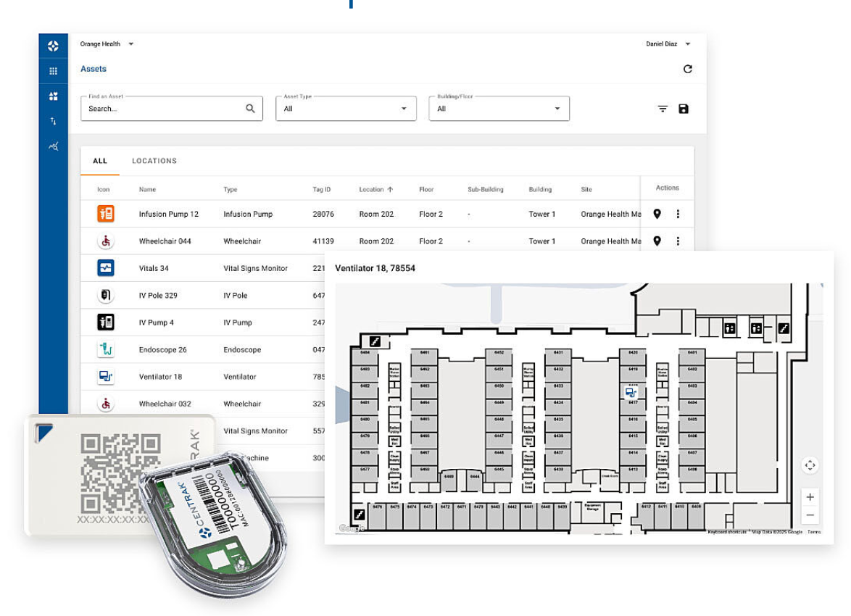851x616 pixels.
Task: Open more actions for Wheelchair 044
Action: [678, 241]
